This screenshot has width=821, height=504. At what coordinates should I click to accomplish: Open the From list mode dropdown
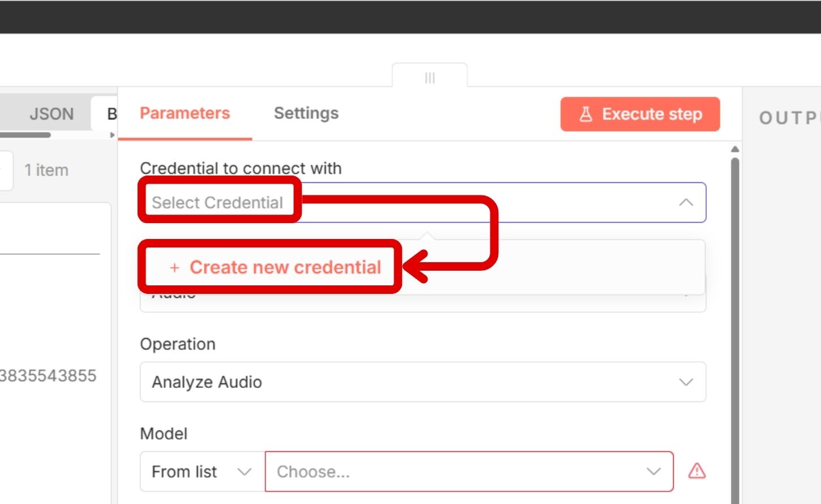[202, 472]
